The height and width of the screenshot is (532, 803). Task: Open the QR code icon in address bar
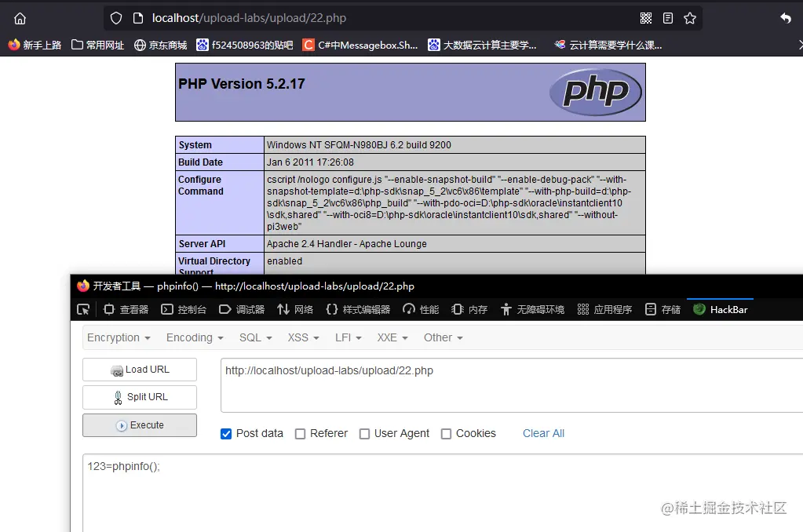pos(646,18)
